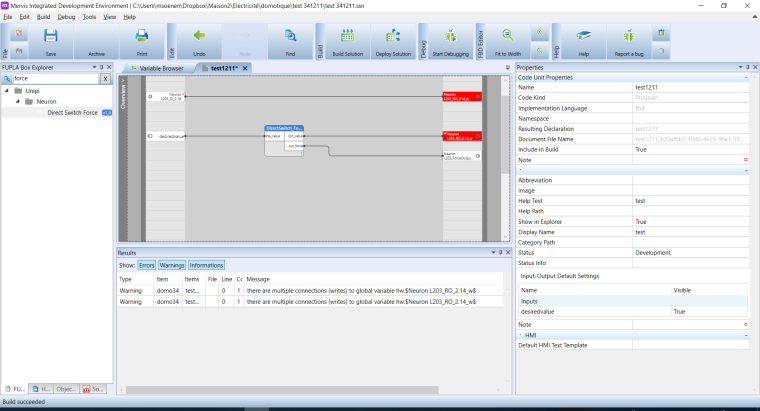The width and height of the screenshot is (760, 411).
Task: Collapse the Unipi tree node
Action: point(5,90)
